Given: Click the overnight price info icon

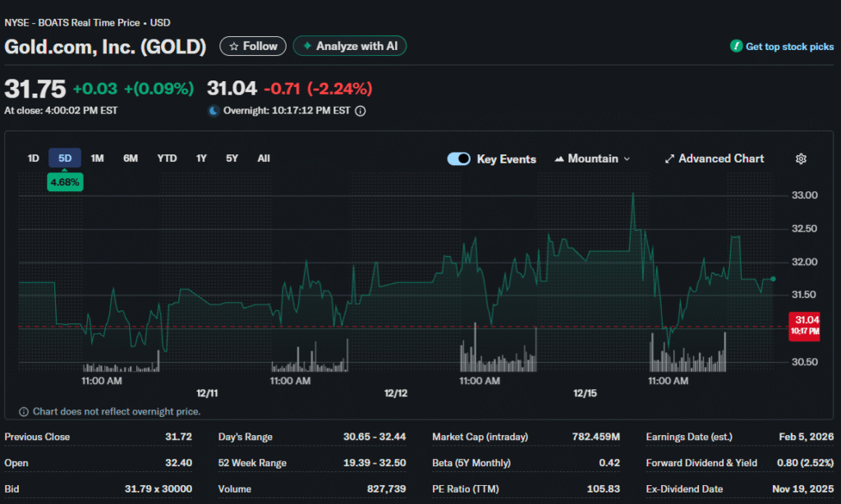Looking at the screenshot, I should point(360,111).
